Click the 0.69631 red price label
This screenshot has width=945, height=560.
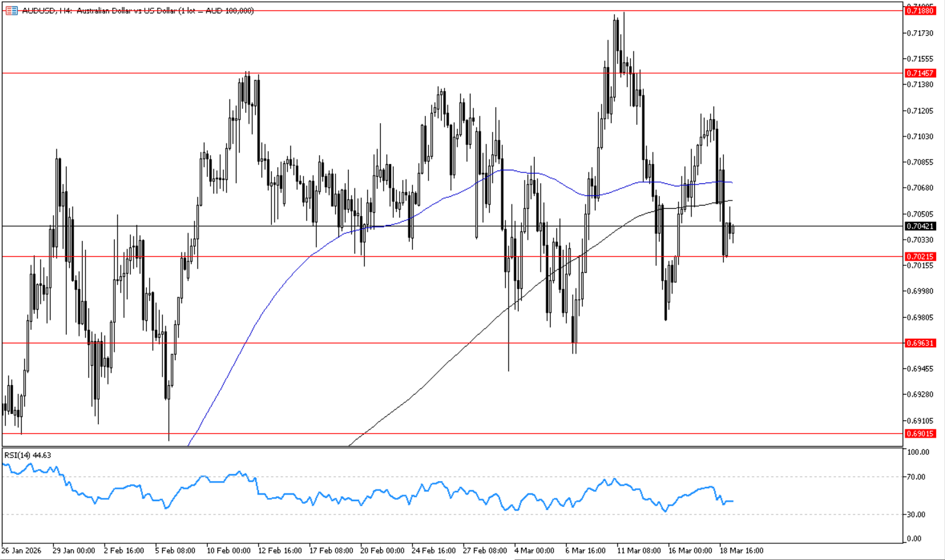click(920, 343)
